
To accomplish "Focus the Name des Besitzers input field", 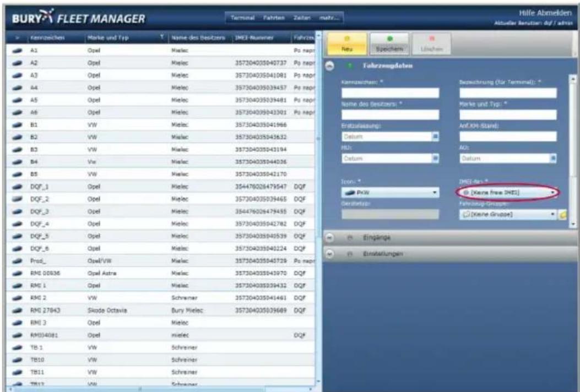I will tap(390, 115).
